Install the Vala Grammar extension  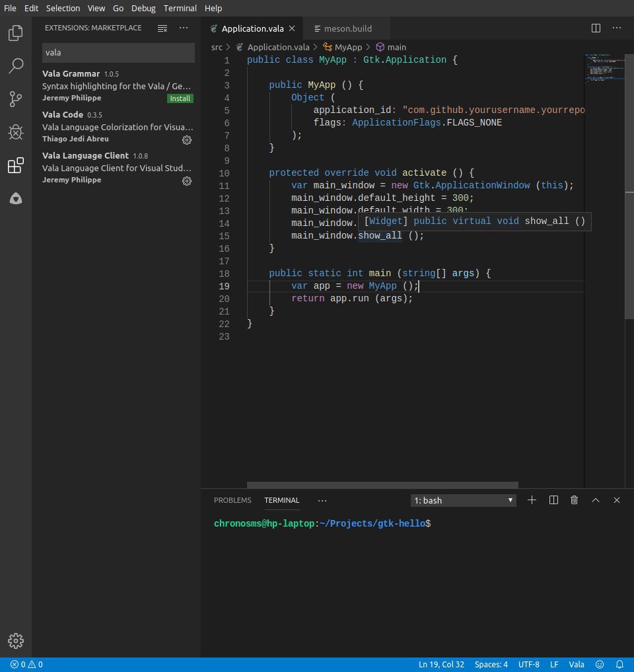coord(180,98)
